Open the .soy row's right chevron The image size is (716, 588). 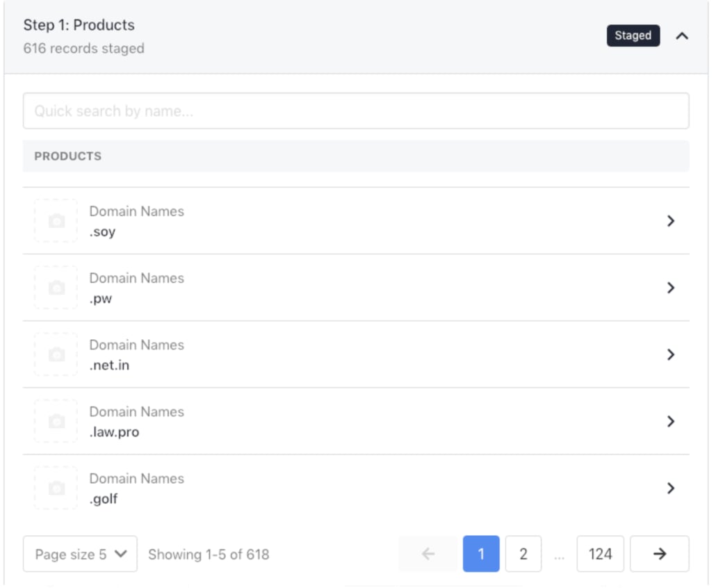pyautogui.click(x=670, y=221)
